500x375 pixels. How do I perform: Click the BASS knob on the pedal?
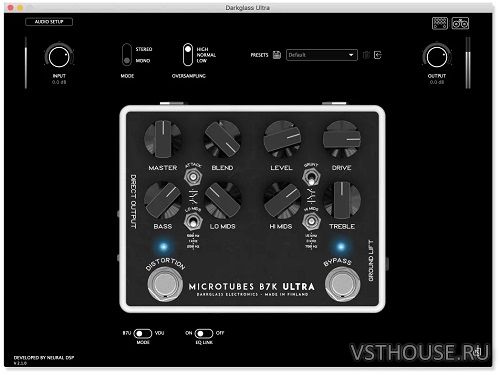[x=163, y=200]
